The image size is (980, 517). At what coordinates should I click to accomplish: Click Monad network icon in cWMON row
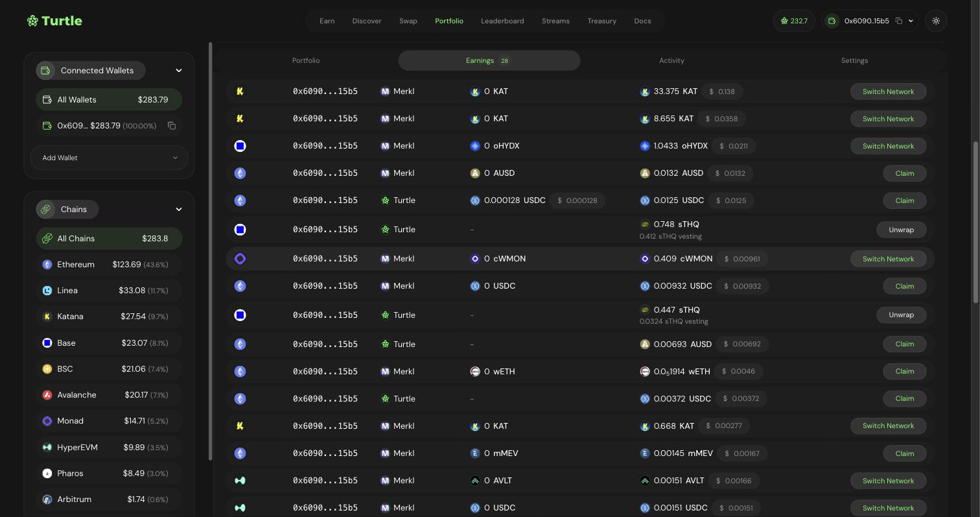point(240,259)
